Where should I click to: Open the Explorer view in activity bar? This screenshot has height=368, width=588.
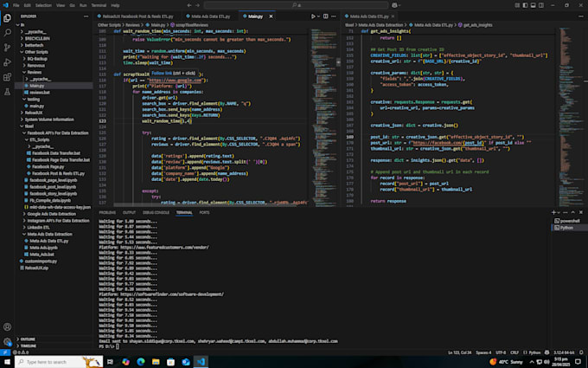coord(7,18)
